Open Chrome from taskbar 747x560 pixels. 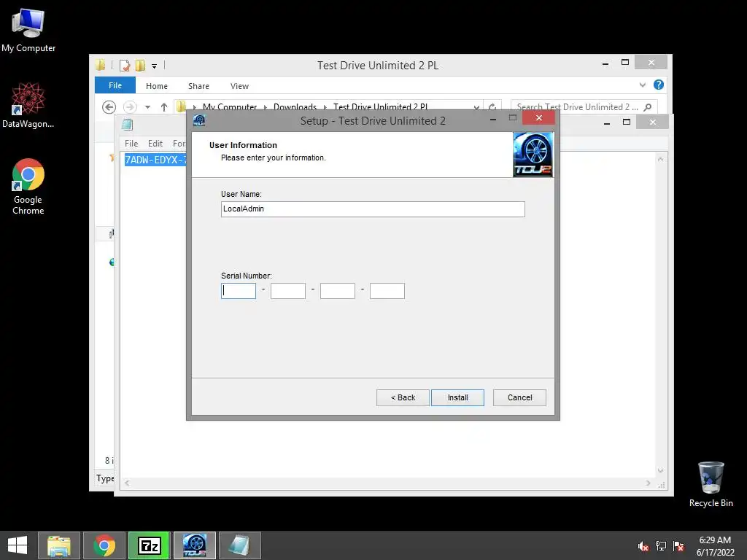click(104, 545)
